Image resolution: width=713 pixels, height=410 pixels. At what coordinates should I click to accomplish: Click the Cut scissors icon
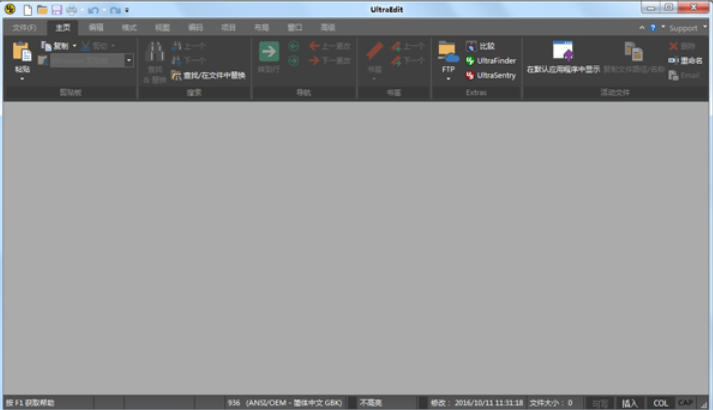click(x=85, y=46)
